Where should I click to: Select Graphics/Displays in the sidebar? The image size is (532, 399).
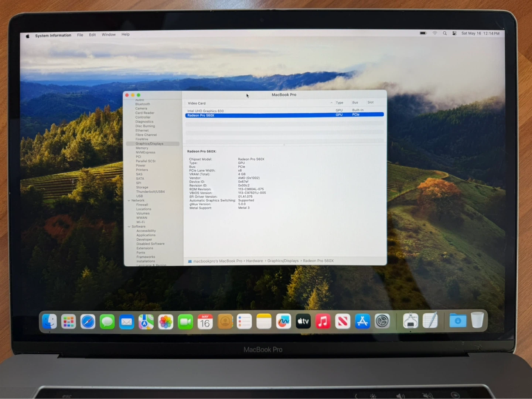coord(153,144)
